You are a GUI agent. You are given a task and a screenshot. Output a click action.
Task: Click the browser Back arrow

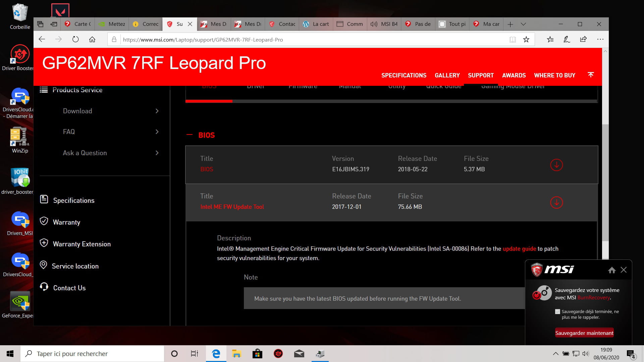[x=42, y=40]
